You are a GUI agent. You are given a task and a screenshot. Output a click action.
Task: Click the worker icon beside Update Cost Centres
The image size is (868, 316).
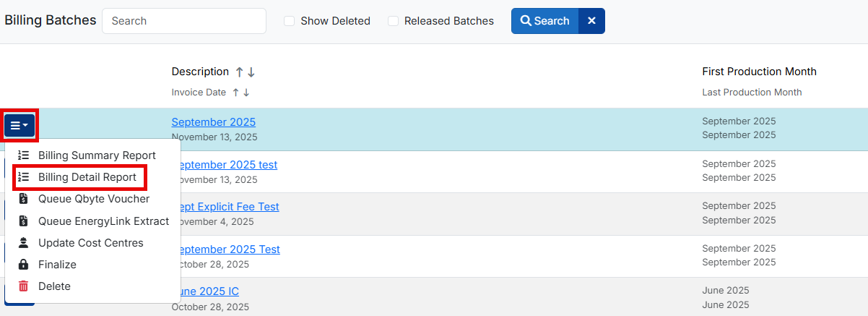pyautogui.click(x=23, y=243)
